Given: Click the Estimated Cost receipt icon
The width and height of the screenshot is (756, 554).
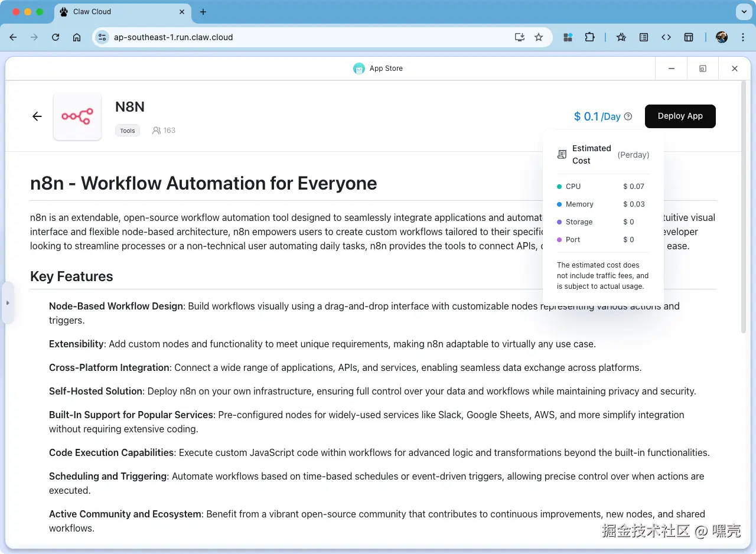Looking at the screenshot, I should 562,155.
